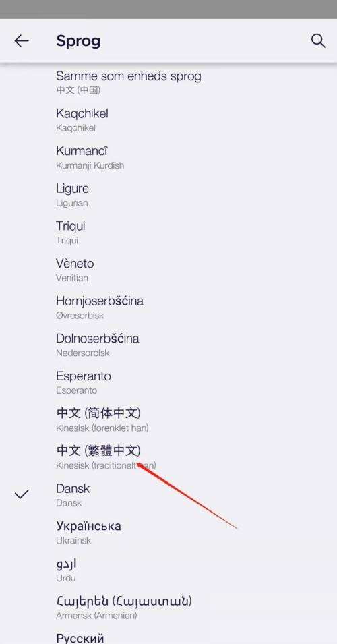Choose Kaqchikel language
Screen dimensions: 337x644
point(168,120)
